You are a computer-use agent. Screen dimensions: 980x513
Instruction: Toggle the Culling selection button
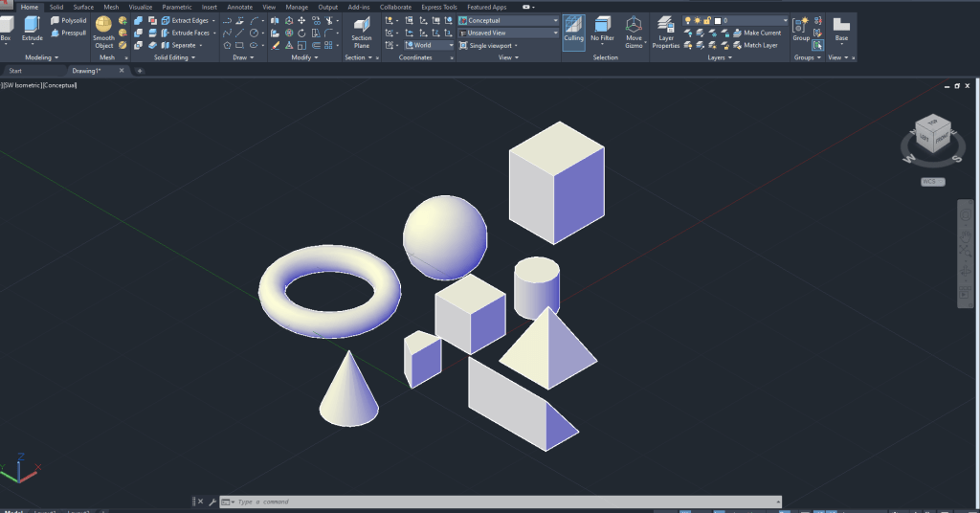(x=573, y=27)
